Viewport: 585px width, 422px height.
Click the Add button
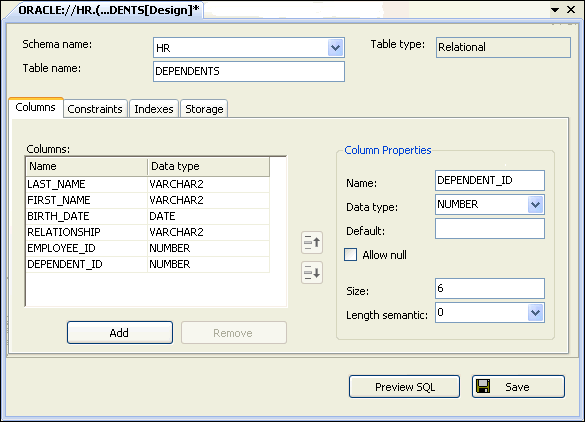[x=120, y=332]
